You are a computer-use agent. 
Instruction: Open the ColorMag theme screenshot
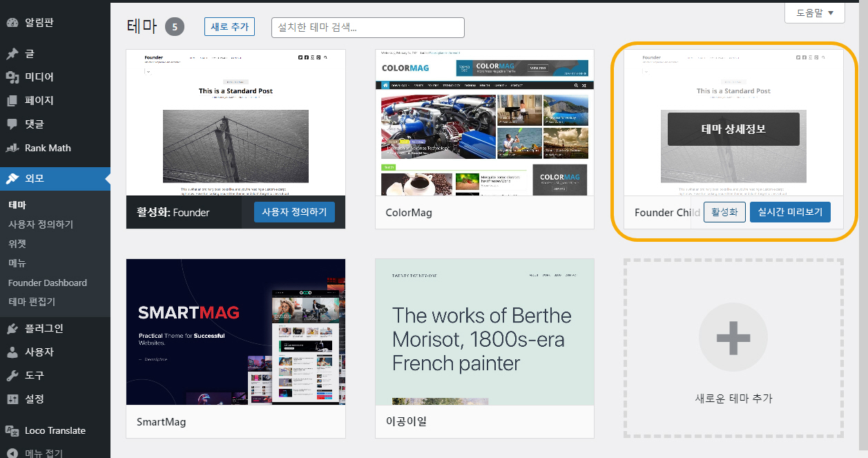[485, 122]
